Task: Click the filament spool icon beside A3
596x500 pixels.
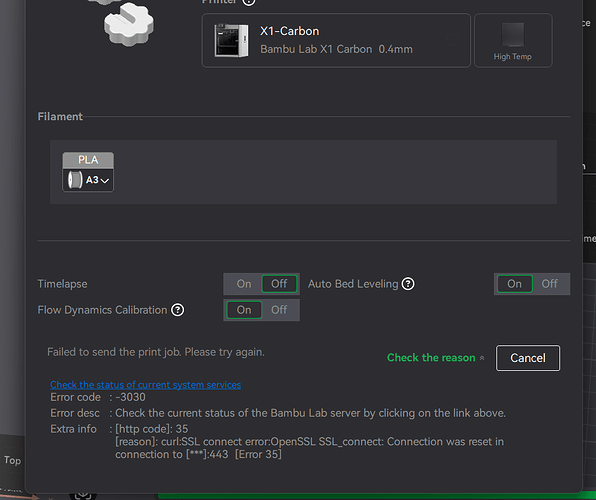Action: 74,180
